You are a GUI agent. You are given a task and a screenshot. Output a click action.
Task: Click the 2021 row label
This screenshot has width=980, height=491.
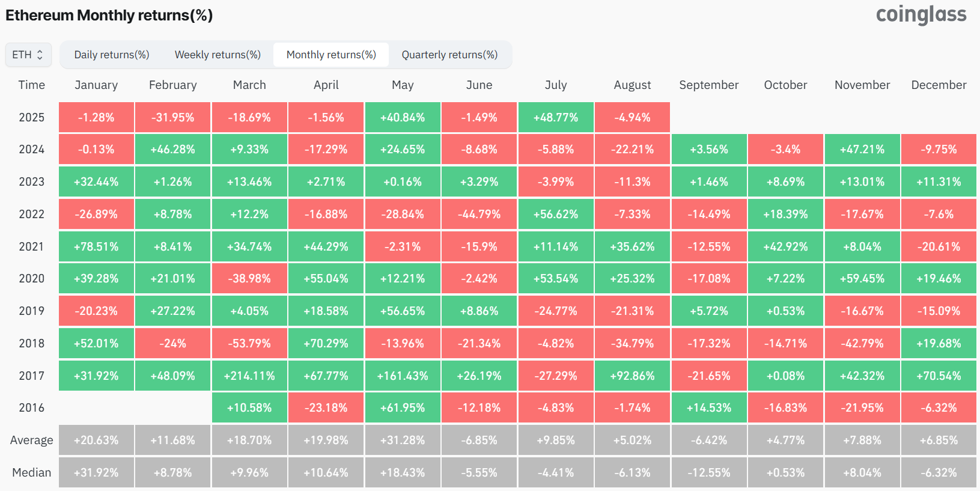tap(31, 247)
